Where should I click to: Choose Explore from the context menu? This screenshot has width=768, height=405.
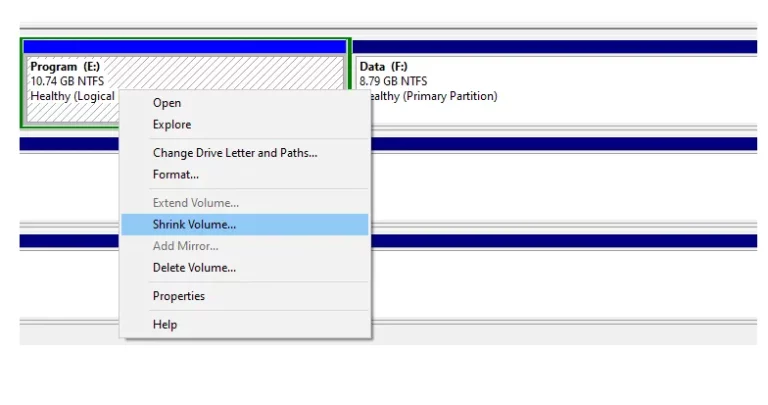pos(244,124)
